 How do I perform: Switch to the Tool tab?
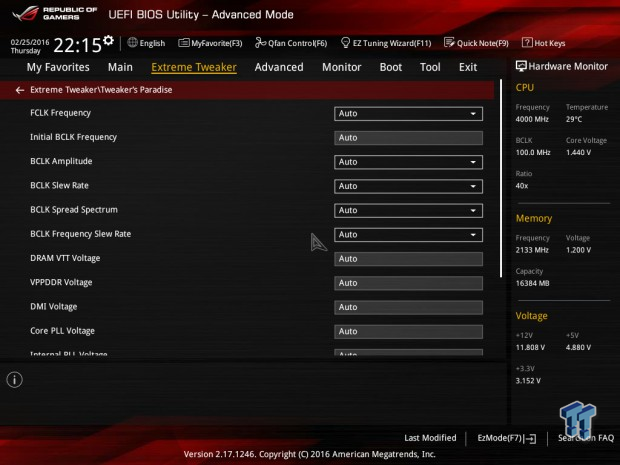430,67
